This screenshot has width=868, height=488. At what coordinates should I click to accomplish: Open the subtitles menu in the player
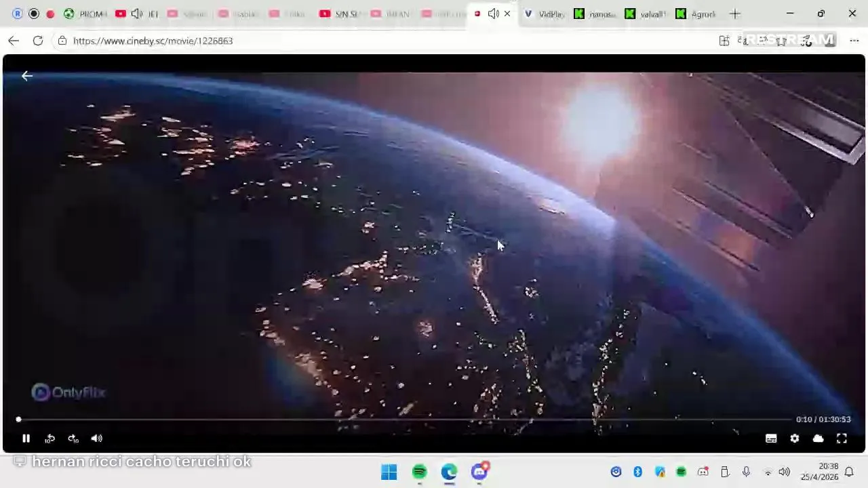tap(771, 439)
